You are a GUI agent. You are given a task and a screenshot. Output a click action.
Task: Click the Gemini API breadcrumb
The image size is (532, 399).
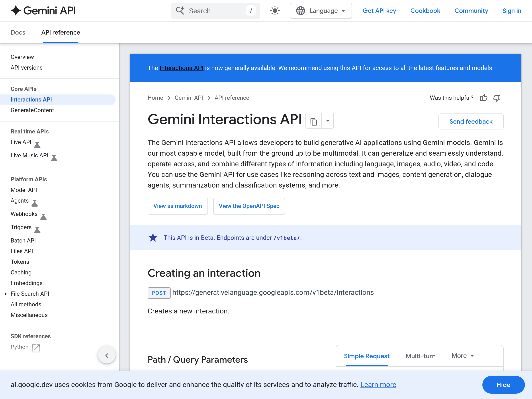189,98
